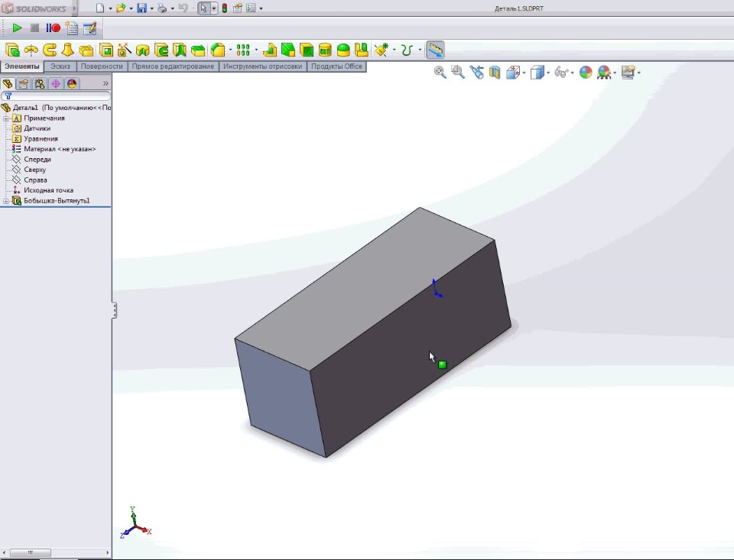Toggle Record/Pause Macro button
This screenshot has height=560, width=734.
(x=53, y=28)
